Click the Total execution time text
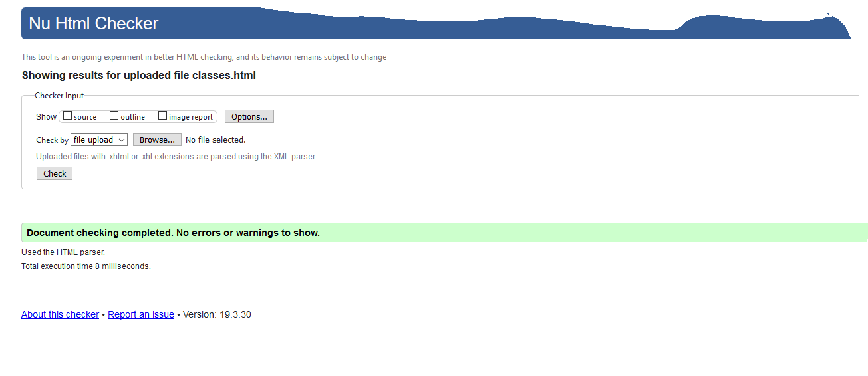The height and width of the screenshot is (376, 868). pyautogui.click(x=86, y=266)
